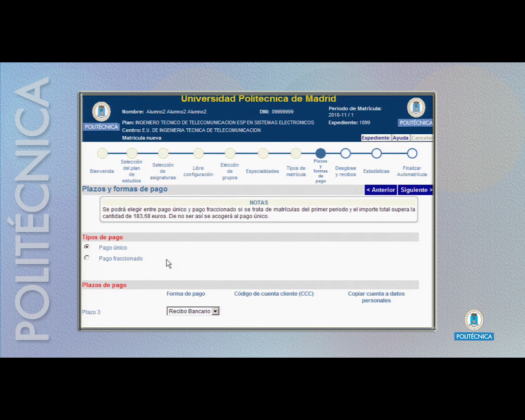Click the Finalizar Automatrícula step circle
The height and width of the screenshot is (420, 525).
(x=412, y=153)
